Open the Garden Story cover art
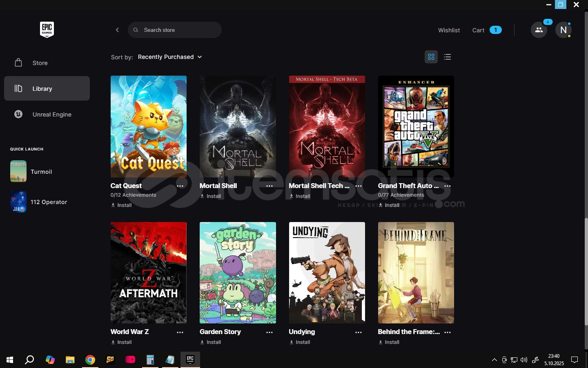The height and width of the screenshot is (368, 588). [x=238, y=273]
